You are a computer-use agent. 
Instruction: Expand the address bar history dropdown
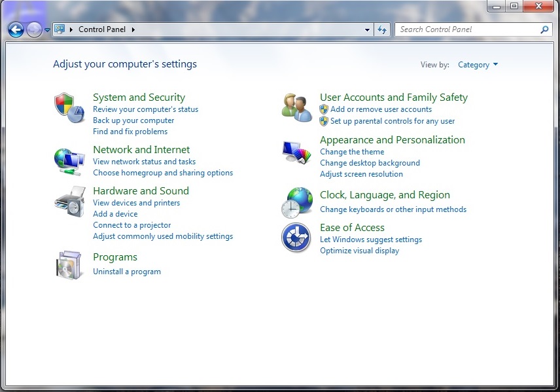(367, 29)
